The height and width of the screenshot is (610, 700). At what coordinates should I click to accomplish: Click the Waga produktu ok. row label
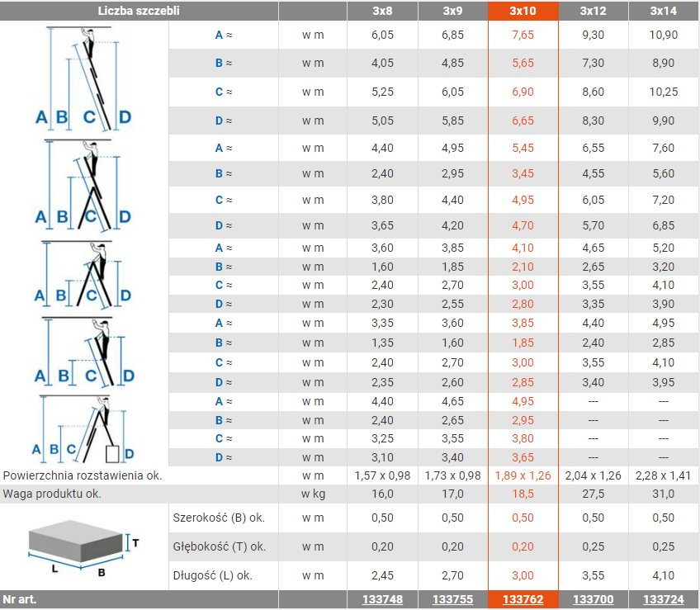point(53,494)
